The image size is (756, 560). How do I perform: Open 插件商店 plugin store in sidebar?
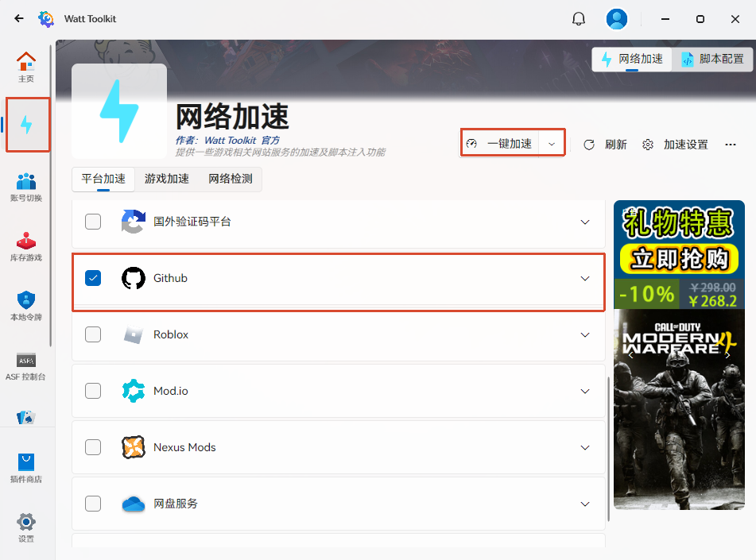click(26, 468)
